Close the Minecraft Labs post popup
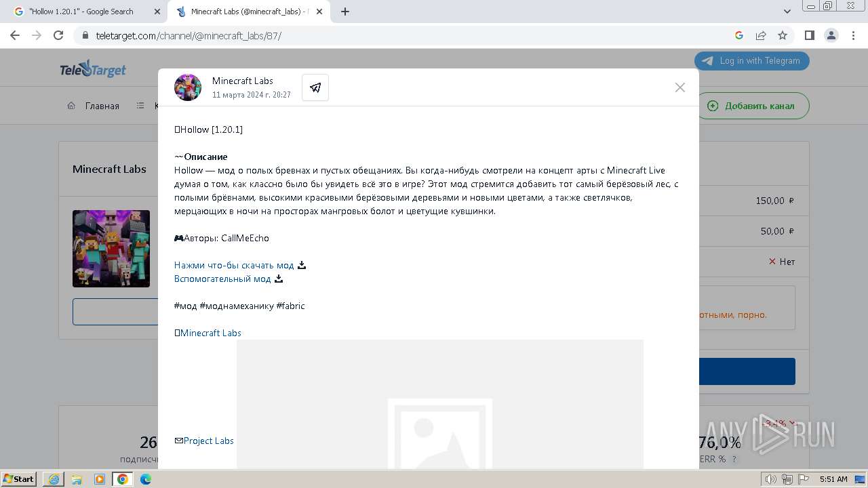The height and width of the screenshot is (488, 868). click(x=680, y=87)
